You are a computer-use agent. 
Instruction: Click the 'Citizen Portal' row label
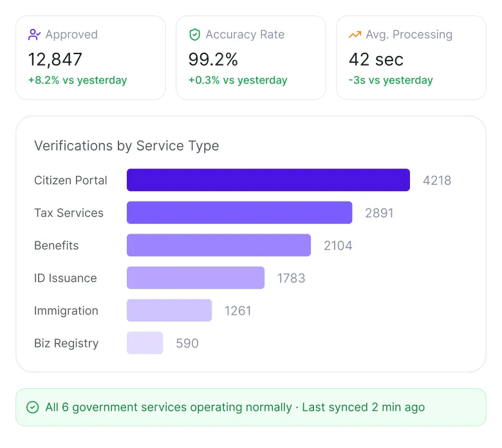[x=71, y=180]
